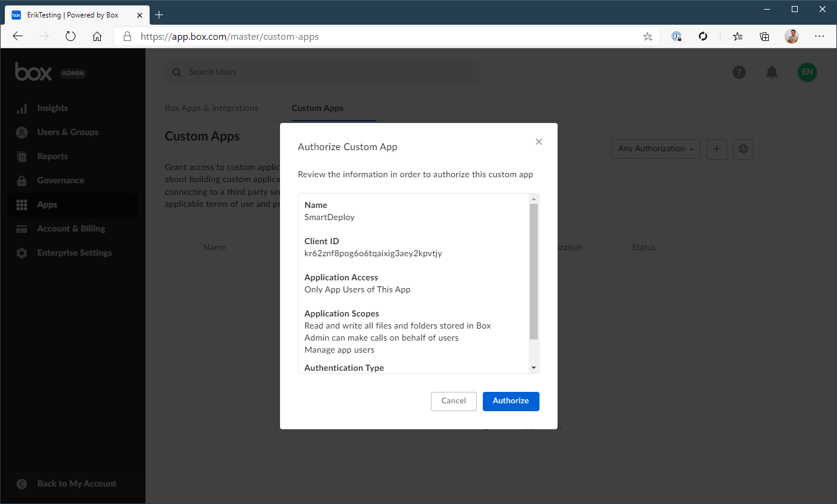Click the address bar URL
This screenshot has width=837, height=504.
229,37
